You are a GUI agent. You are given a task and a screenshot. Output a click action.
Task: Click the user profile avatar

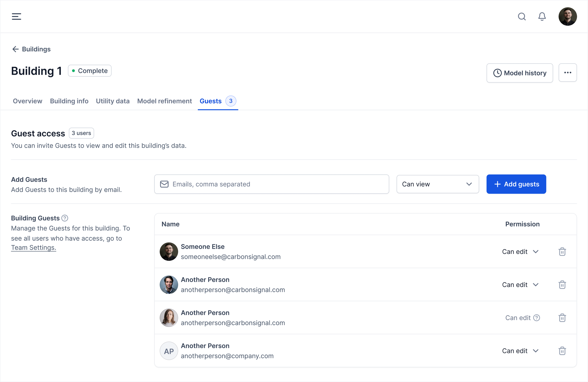pos(567,16)
